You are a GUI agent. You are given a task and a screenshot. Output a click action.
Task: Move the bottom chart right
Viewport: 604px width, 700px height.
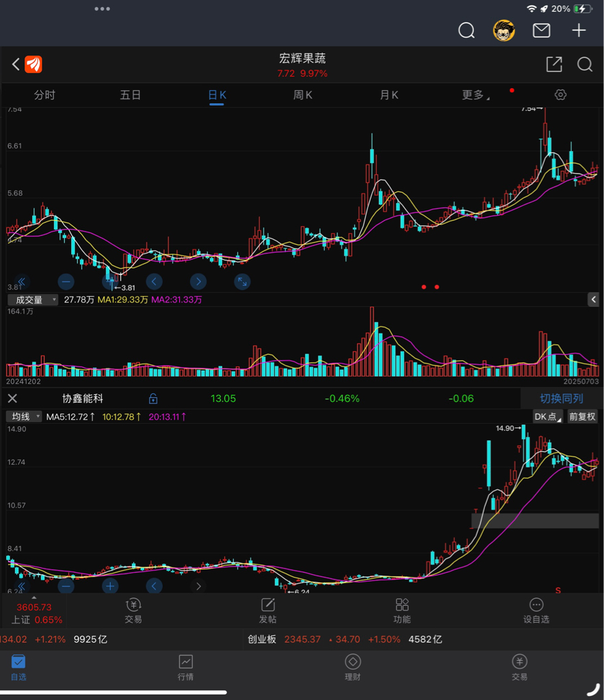(198, 586)
